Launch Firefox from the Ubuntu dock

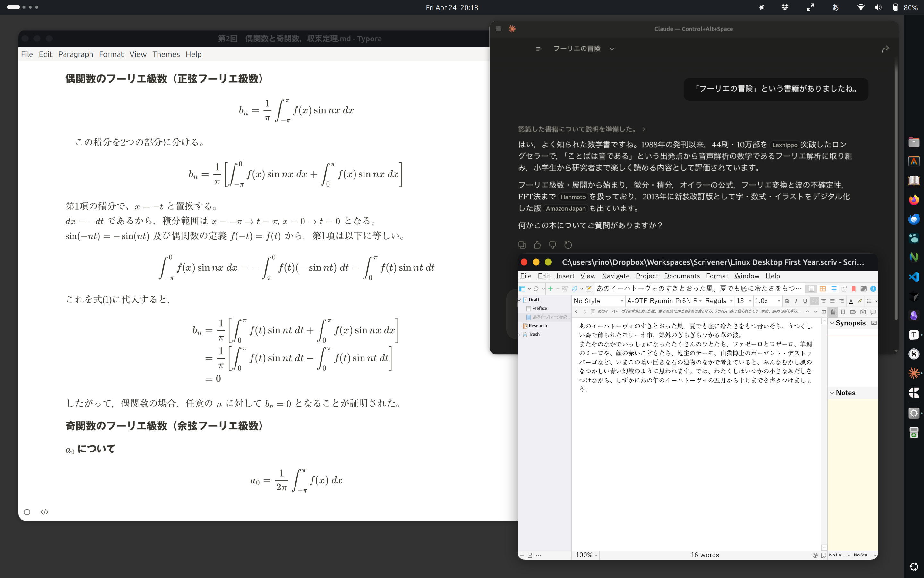click(x=914, y=200)
